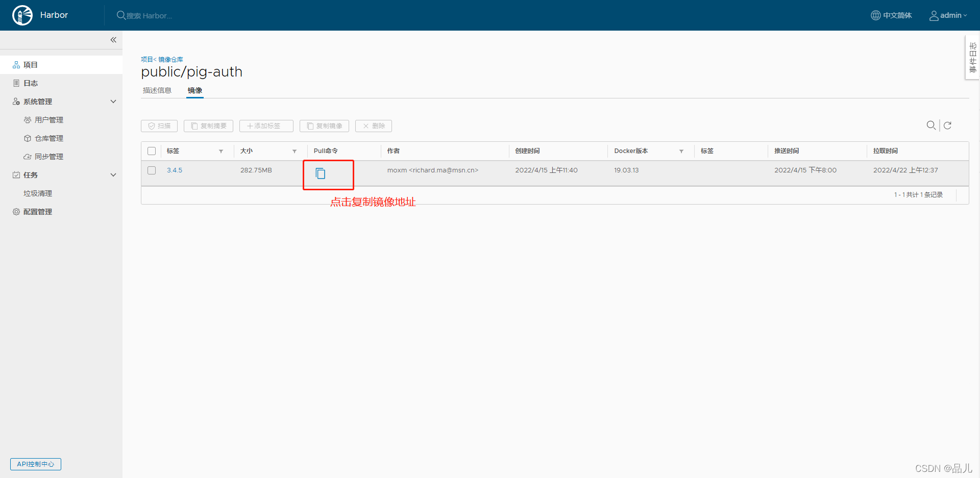Click the 19.03.13 Docker version cell
980x478 pixels.
(626, 170)
